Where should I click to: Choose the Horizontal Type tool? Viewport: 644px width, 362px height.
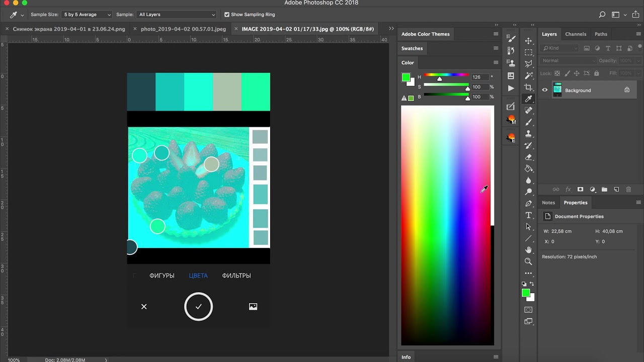(528, 215)
